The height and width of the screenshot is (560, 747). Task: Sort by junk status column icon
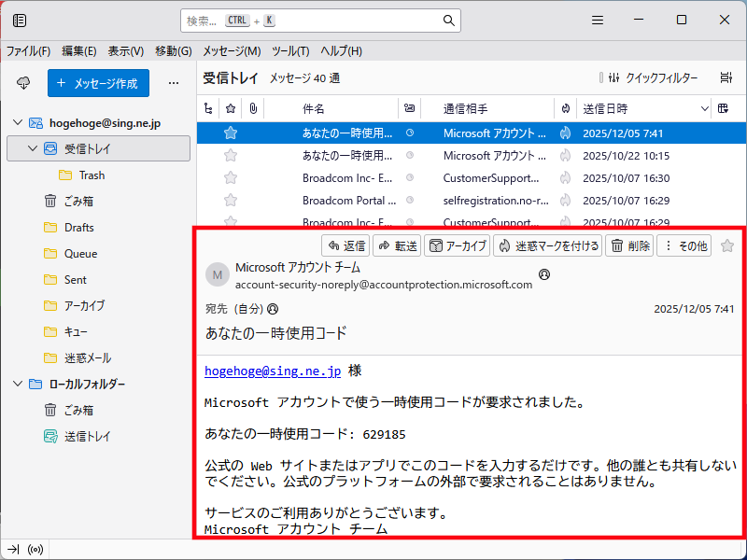[566, 109]
